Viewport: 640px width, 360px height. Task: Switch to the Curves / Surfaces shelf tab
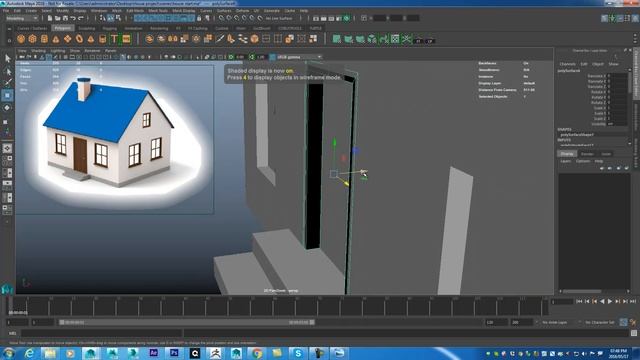(32, 29)
